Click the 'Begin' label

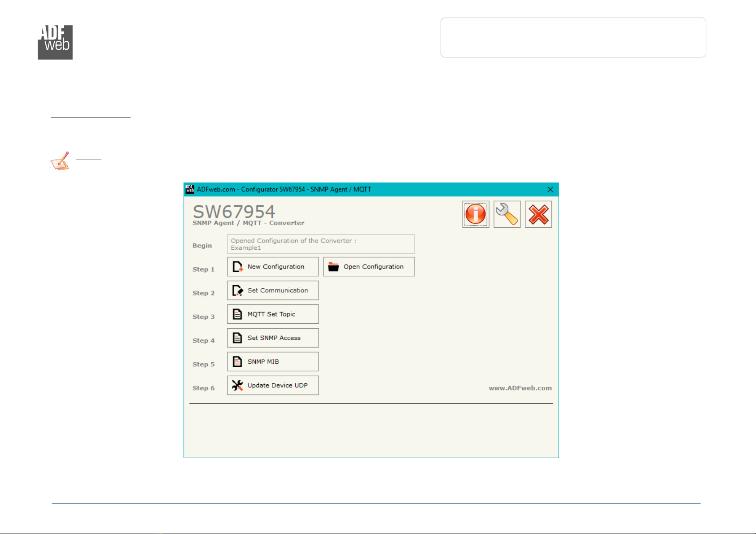click(202, 246)
